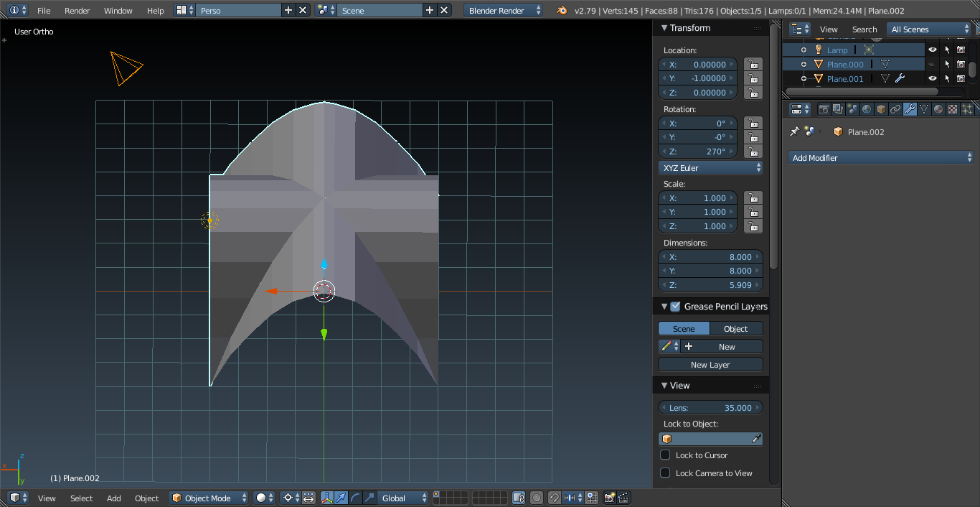Switch to World properties tab (globe)

(x=867, y=109)
